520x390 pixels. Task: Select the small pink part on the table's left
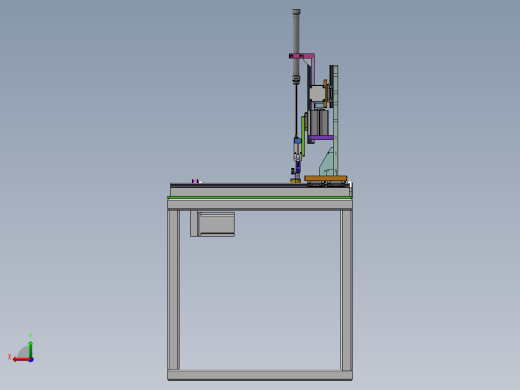[195, 181]
